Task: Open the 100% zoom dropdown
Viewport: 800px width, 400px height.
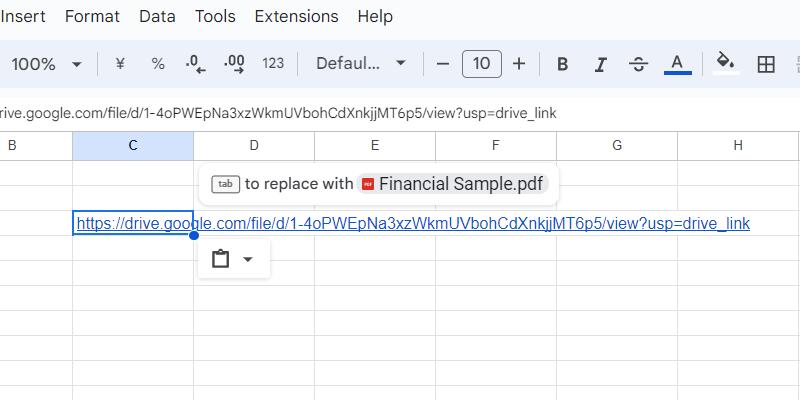Action: [46, 64]
